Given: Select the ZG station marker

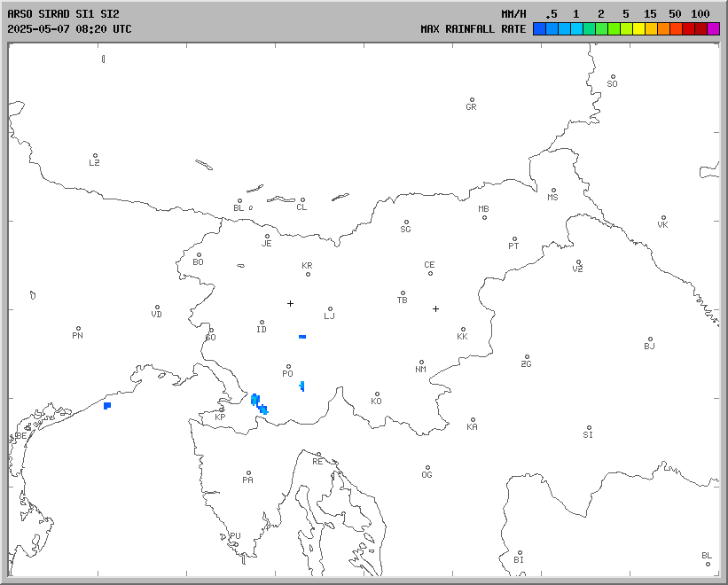Looking at the screenshot, I should pos(527,357).
